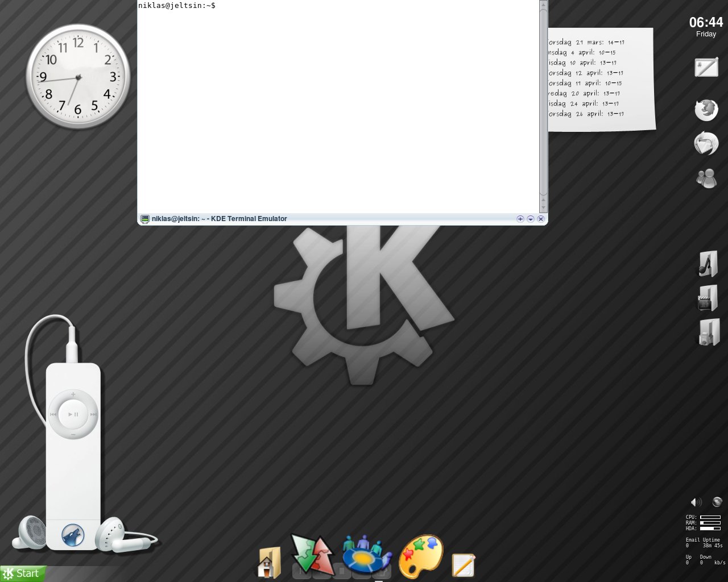Viewport: 728px width, 582px height.
Task: Open the round-table meeting dock icon
Action: click(x=366, y=554)
